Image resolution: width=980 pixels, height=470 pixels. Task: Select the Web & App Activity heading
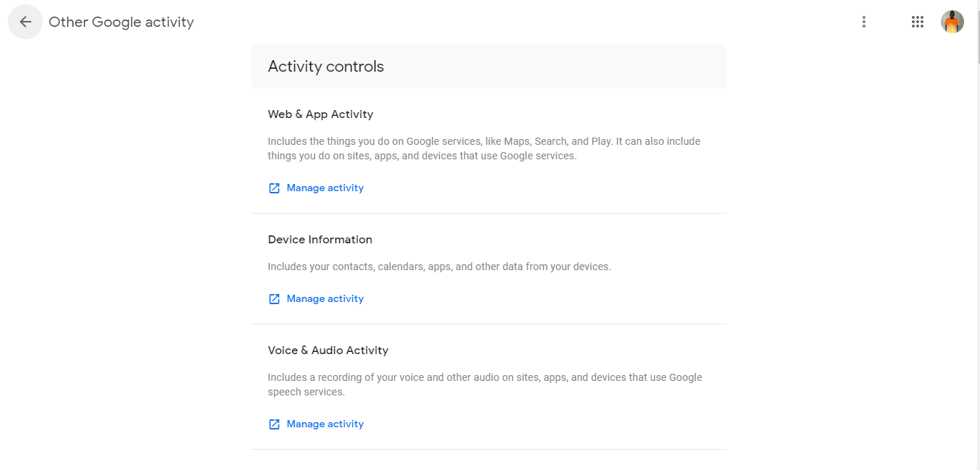tap(320, 114)
